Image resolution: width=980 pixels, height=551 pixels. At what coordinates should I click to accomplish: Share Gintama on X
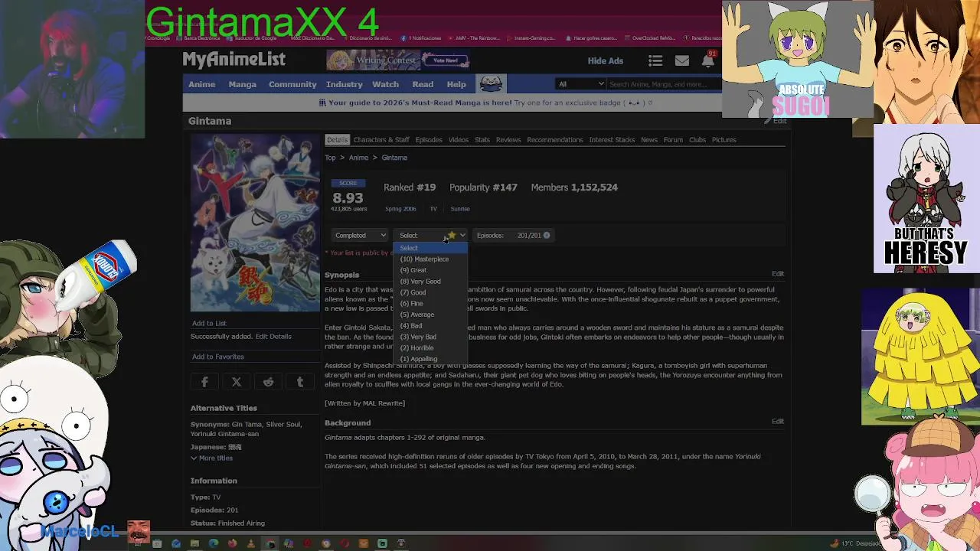[237, 382]
